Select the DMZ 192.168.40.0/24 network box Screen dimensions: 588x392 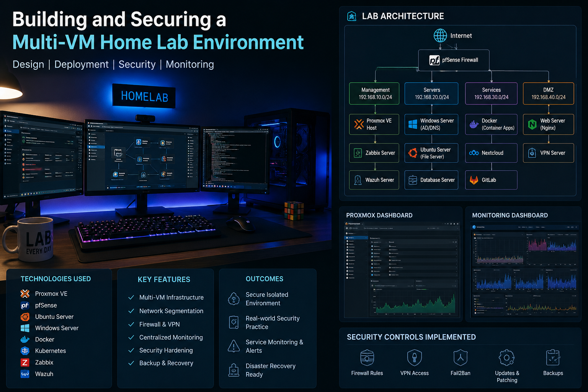point(548,93)
